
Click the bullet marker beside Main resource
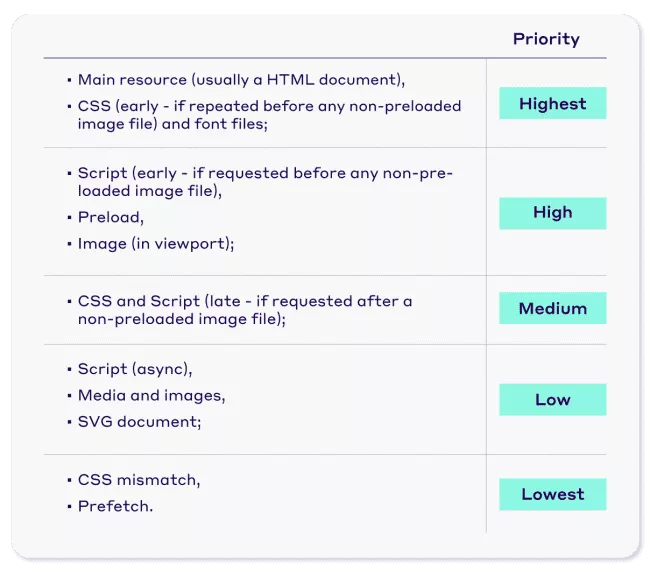[x=69, y=79]
